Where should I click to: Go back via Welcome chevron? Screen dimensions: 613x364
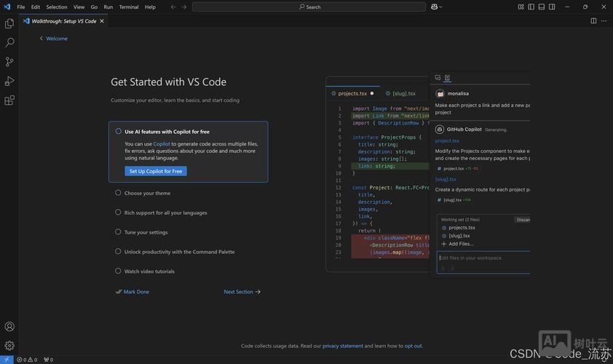[x=53, y=39]
